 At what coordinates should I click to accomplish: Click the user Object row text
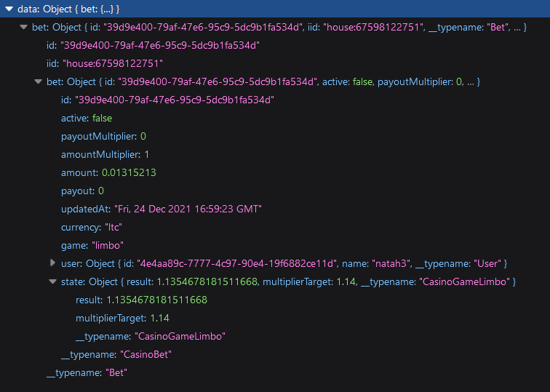(284, 264)
